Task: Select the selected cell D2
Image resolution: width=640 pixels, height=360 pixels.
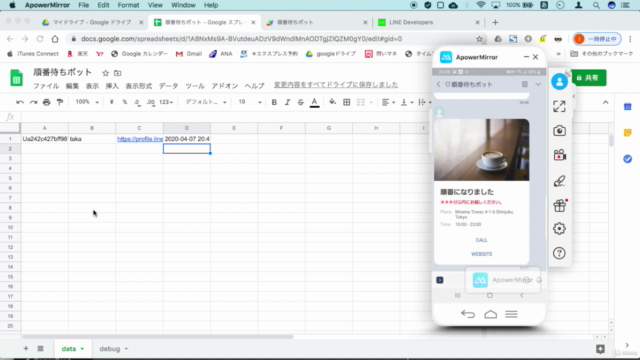Action: coord(187,149)
